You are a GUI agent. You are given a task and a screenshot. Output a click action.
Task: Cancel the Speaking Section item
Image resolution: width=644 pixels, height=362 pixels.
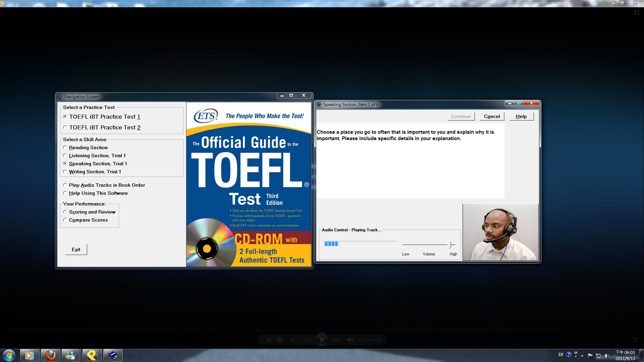tap(492, 116)
